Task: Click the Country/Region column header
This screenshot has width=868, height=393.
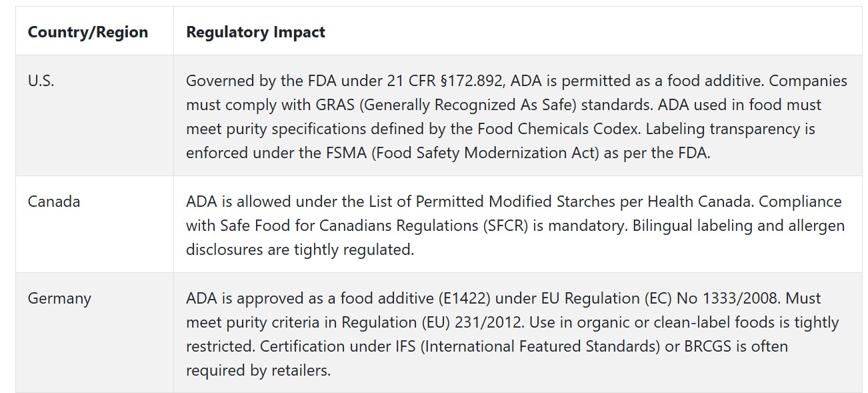Action: [x=88, y=32]
